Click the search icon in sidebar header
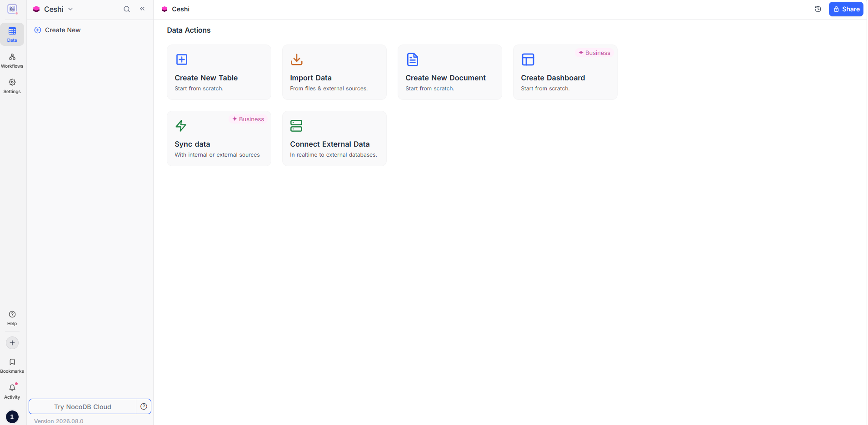This screenshot has height=425, width=868. click(127, 9)
